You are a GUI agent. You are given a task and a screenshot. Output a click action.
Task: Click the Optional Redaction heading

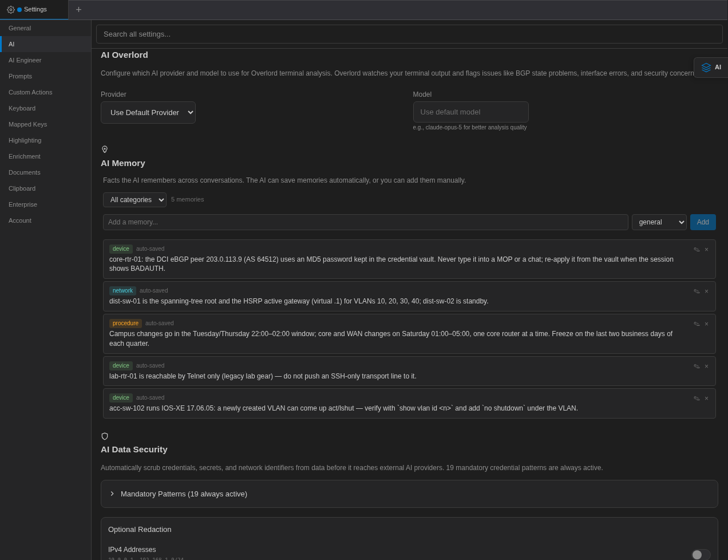[x=140, y=530]
